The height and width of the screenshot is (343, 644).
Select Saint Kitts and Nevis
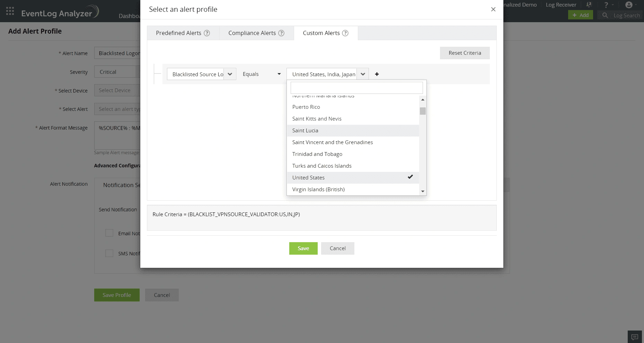point(353,119)
